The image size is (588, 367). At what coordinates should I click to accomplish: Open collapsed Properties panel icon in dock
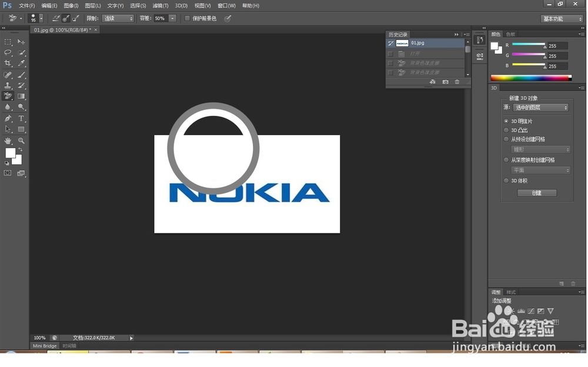click(x=480, y=56)
